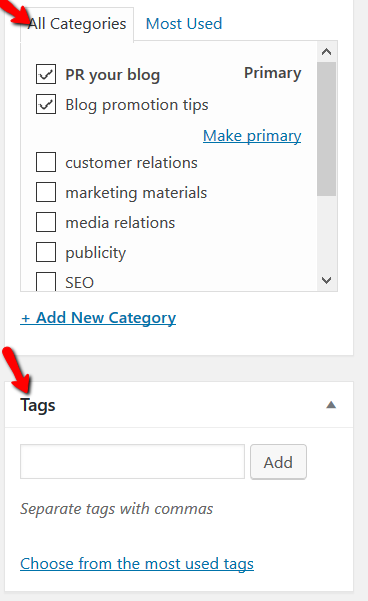Screen dimensions: 368x601
Task: Click the scroll up arrow in the category list
Action: (327, 52)
